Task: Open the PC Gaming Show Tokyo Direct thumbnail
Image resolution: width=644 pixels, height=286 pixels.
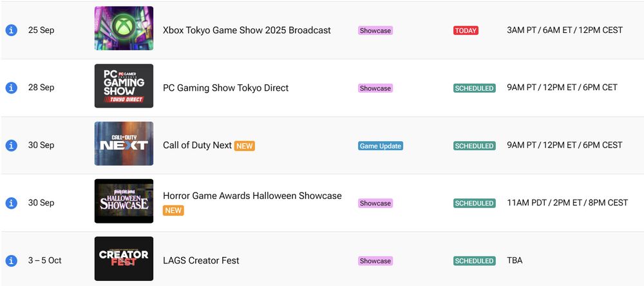Action: click(124, 86)
